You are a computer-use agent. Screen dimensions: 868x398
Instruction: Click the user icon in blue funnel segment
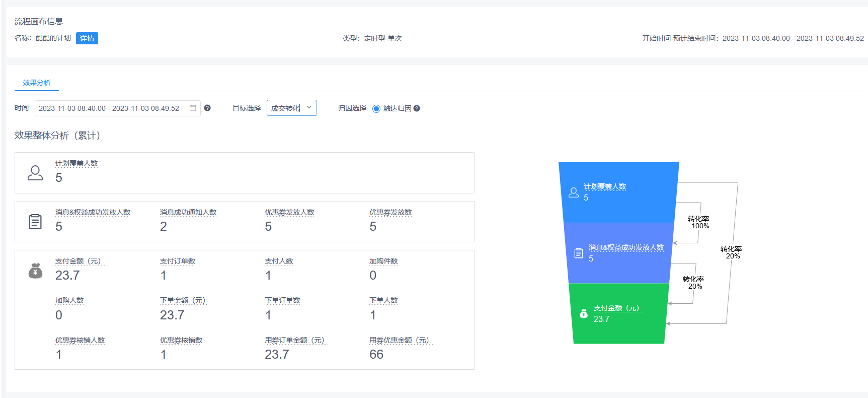(573, 192)
